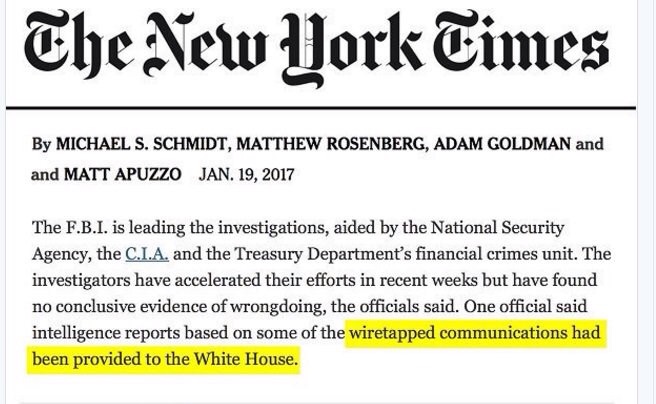Click the Jan. 19, 2017 publication date

tap(246, 174)
